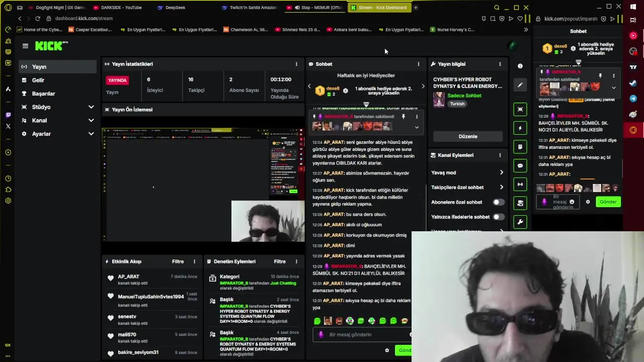644x362 pixels.
Task: Toggle Abonelere özel sohbet switch
Action: tap(498, 202)
